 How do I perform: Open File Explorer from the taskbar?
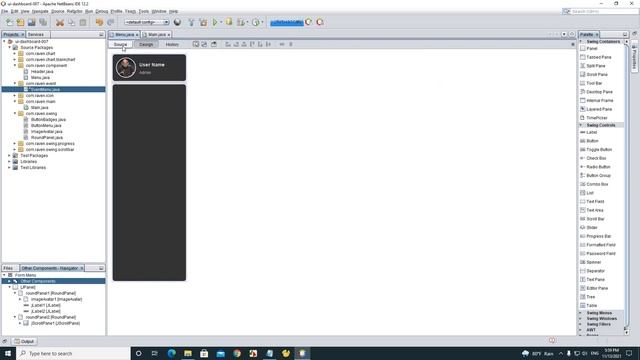point(188,353)
